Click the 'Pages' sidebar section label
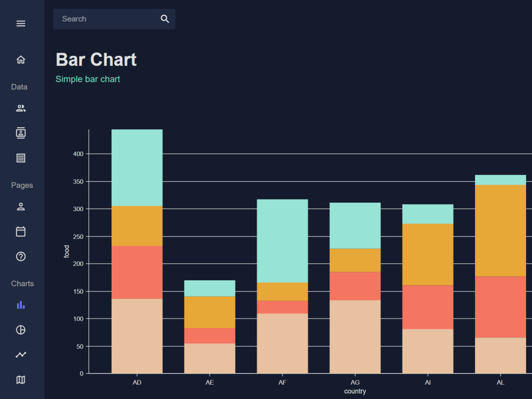Viewport: 532px width, 399px height. [x=22, y=185]
